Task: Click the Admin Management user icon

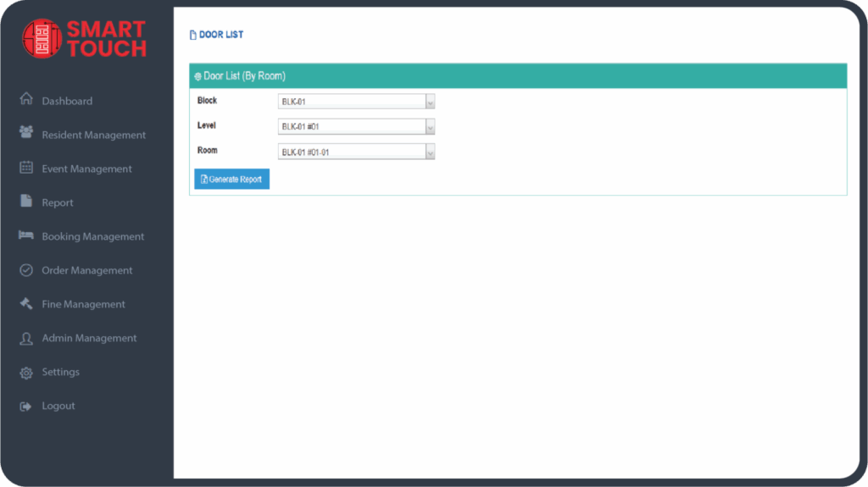Action: click(x=26, y=338)
